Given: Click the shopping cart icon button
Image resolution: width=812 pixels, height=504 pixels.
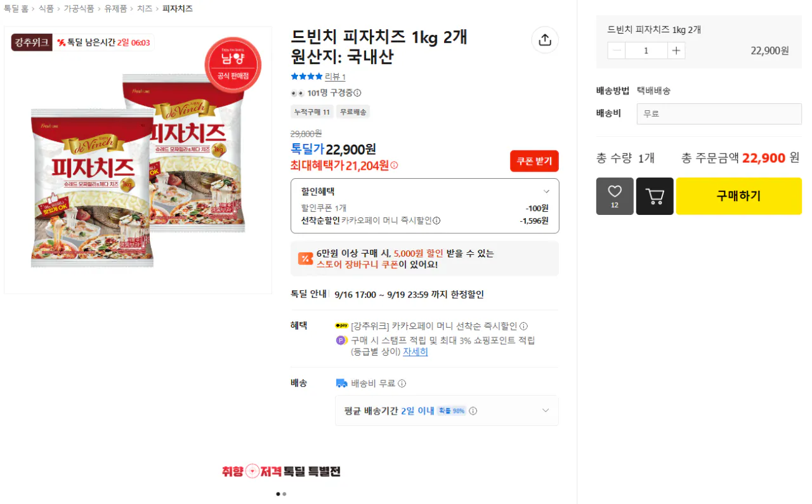Looking at the screenshot, I should [x=655, y=196].
